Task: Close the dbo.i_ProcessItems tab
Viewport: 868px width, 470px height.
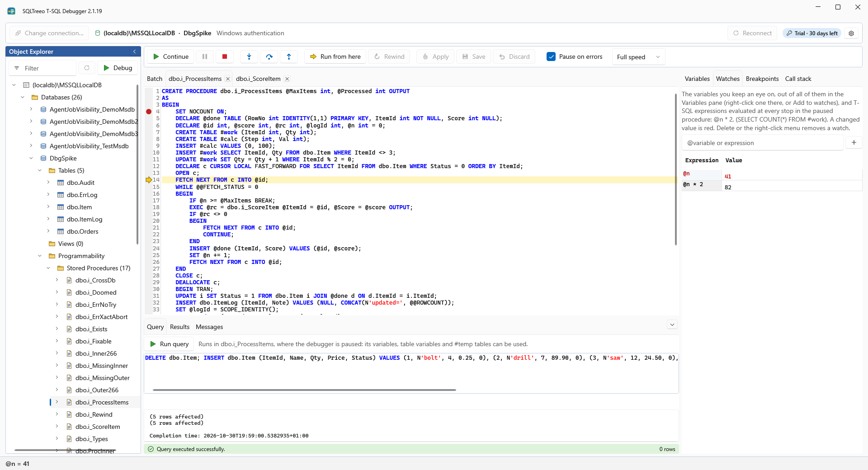Action: coord(228,79)
